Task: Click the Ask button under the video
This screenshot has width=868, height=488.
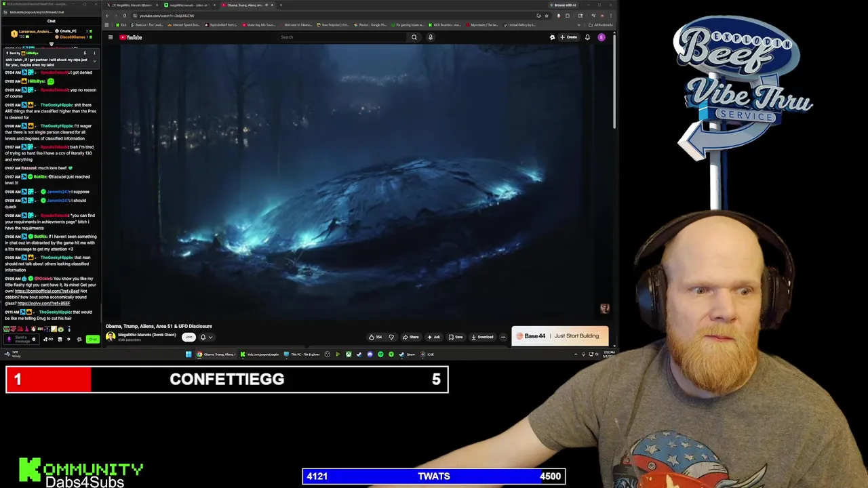Action: tap(434, 337)
